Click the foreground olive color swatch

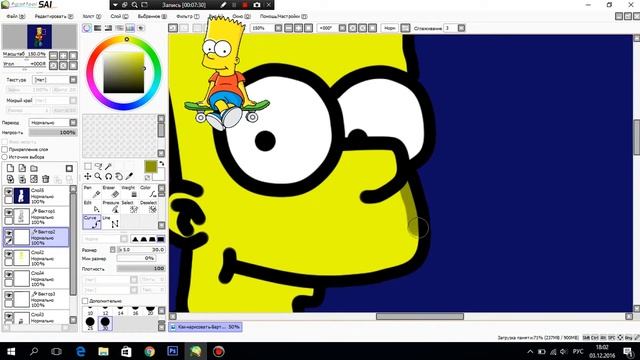click(151, 167)
